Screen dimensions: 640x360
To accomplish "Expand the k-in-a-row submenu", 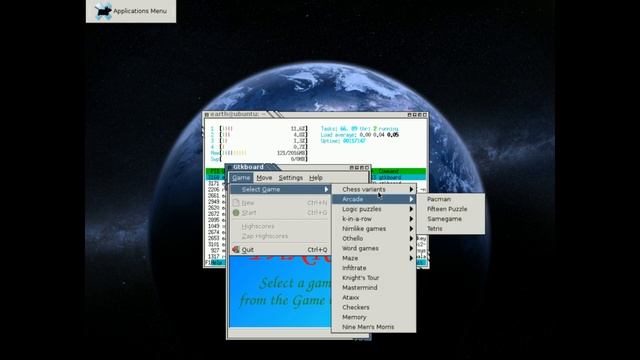I will (374, 219).
